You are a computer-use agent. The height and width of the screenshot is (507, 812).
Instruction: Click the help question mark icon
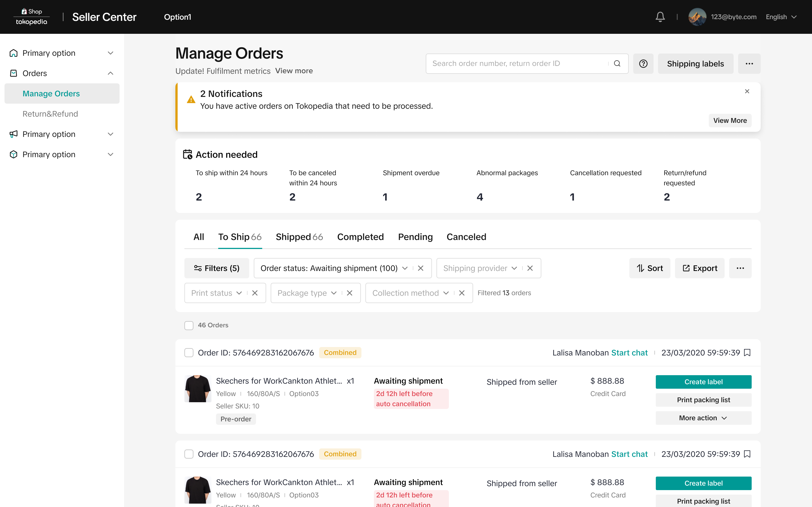[643, 64]
